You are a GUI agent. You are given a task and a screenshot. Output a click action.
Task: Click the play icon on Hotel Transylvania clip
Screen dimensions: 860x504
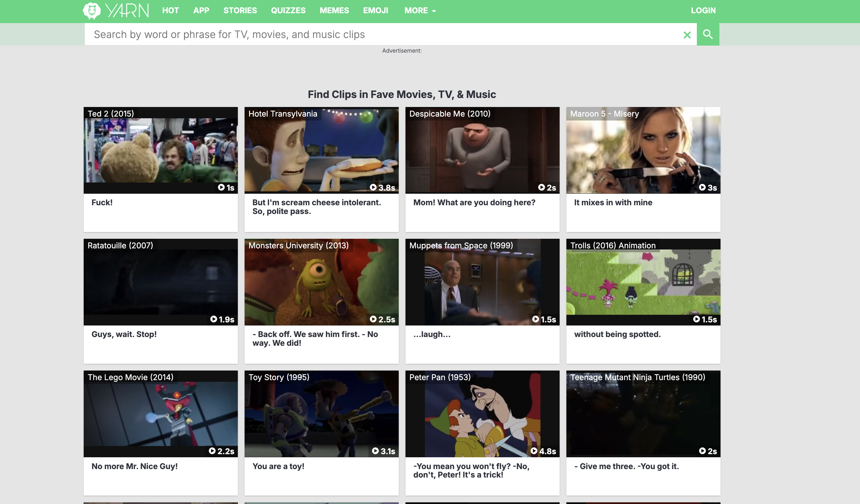coord(373,187)
